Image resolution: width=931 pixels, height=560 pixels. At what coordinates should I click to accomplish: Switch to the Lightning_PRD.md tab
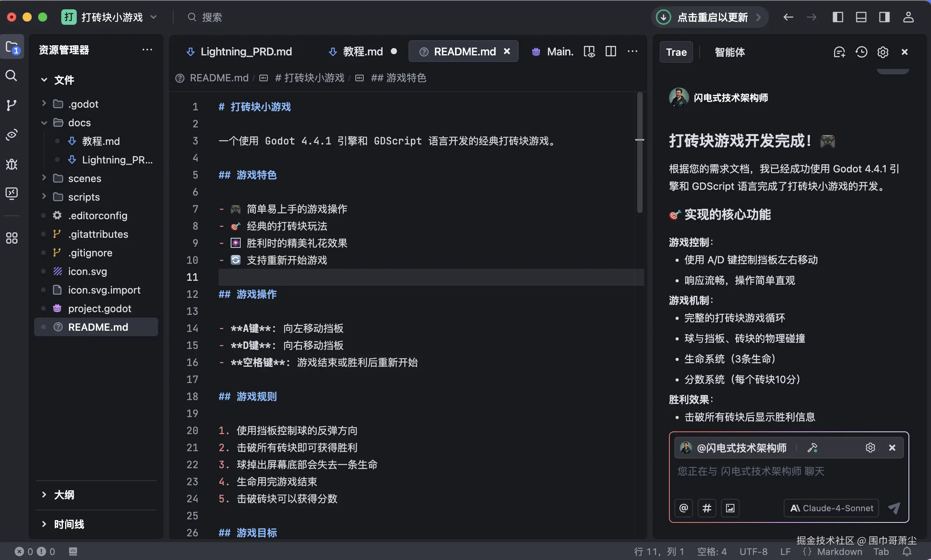coord(246,52)
